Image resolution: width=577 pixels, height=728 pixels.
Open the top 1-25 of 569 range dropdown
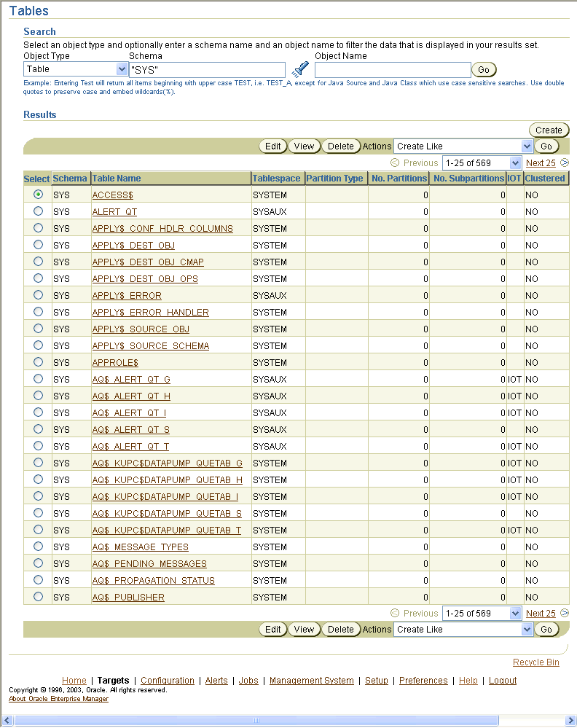[482, 163]
